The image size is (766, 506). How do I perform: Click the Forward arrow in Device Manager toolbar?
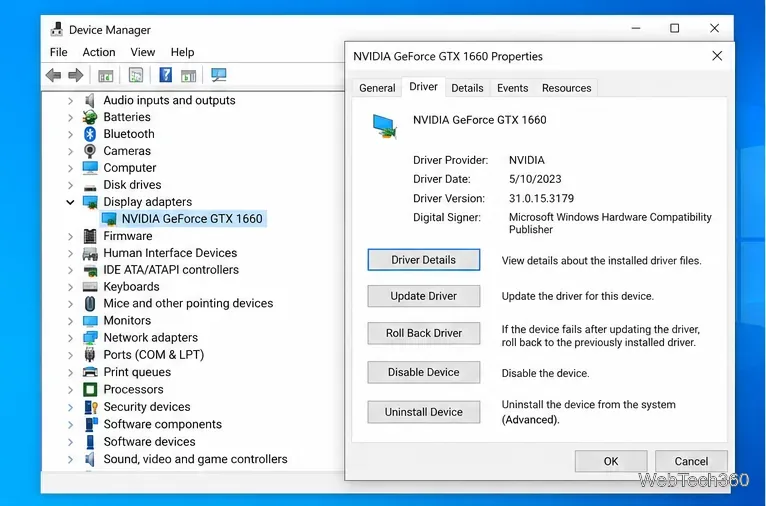[x=76, y=75]
